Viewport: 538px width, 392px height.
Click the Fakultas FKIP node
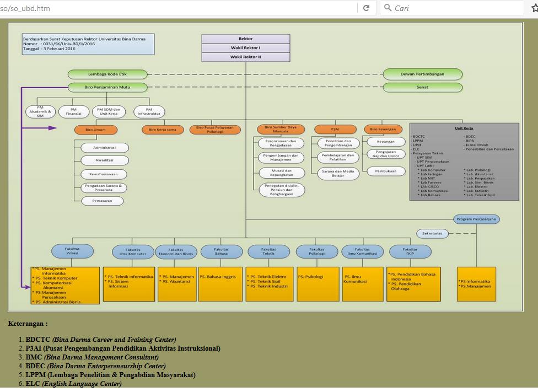pos(410,251)
